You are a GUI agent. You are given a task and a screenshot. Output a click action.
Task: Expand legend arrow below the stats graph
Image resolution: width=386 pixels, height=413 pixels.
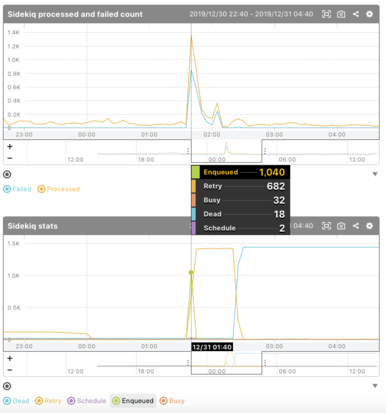click(x=375, y=386)
